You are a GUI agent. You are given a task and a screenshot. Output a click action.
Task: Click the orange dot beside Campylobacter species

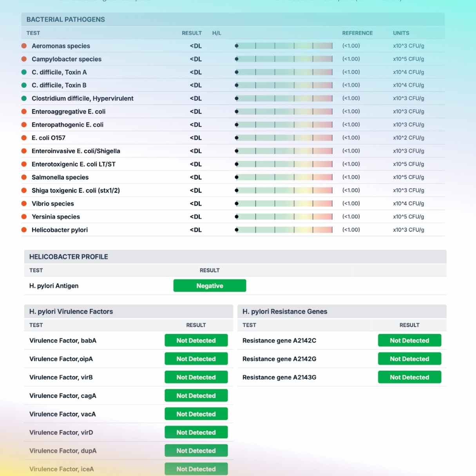[24, 59]
